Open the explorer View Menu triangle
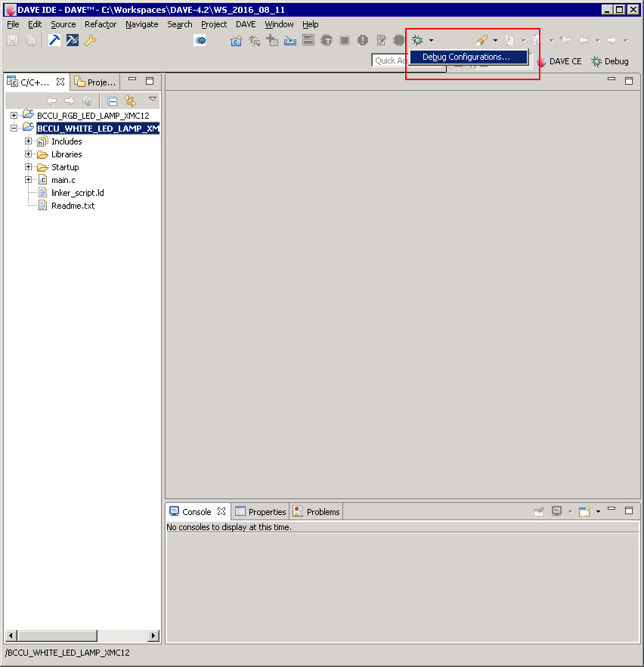This screenshot has height=667, width=644. click(153, 98)
